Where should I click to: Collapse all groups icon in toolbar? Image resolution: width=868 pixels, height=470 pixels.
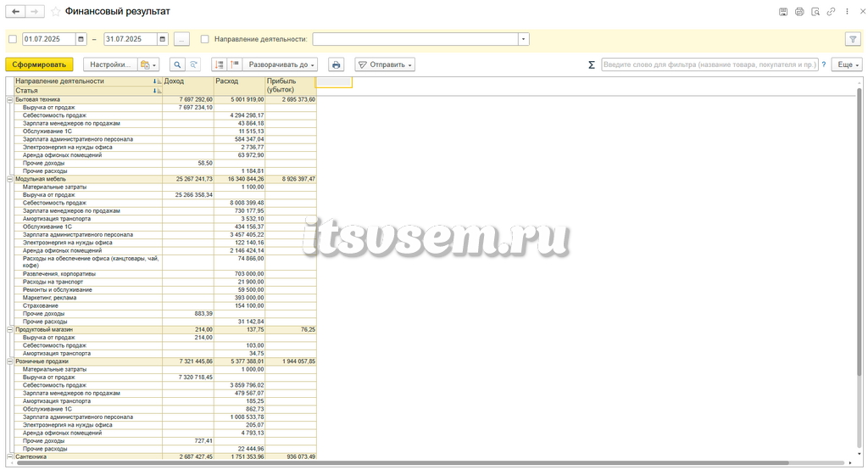click(x=220, y=64)
